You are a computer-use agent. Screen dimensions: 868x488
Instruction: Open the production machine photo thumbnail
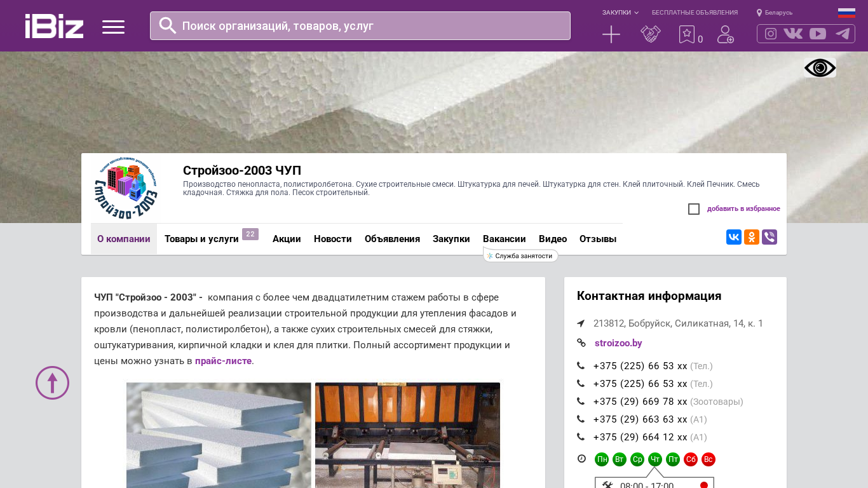[x=407, y=435]
